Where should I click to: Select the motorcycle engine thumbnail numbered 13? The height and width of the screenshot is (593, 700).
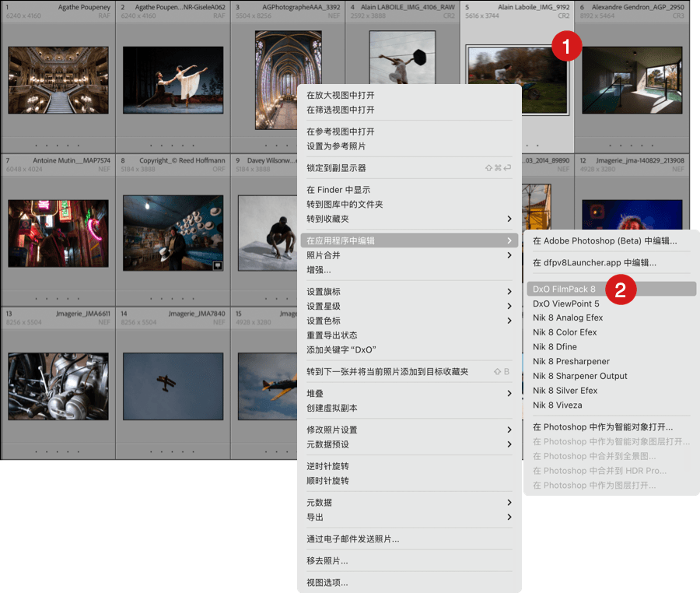[58, 387]
